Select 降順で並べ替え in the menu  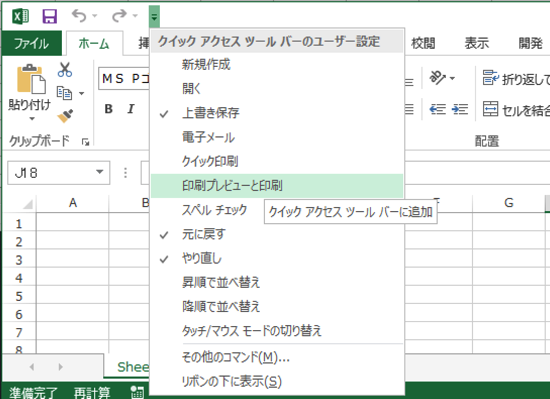click(277, 307)
